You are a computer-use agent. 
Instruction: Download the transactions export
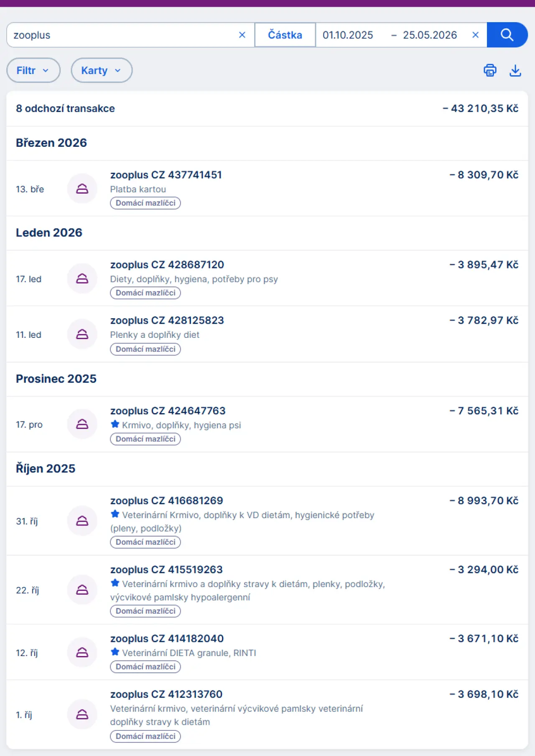click(x=515, y=70)
